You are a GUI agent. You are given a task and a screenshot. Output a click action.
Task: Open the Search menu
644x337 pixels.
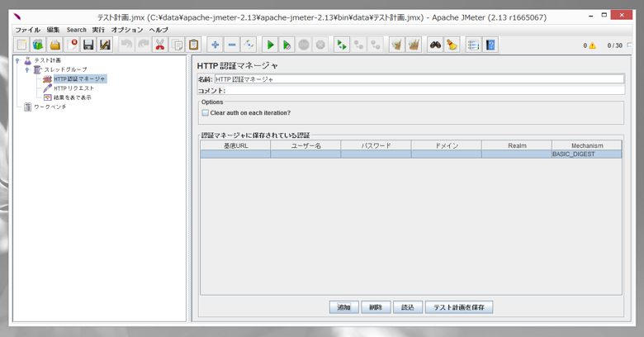point(77,30)
